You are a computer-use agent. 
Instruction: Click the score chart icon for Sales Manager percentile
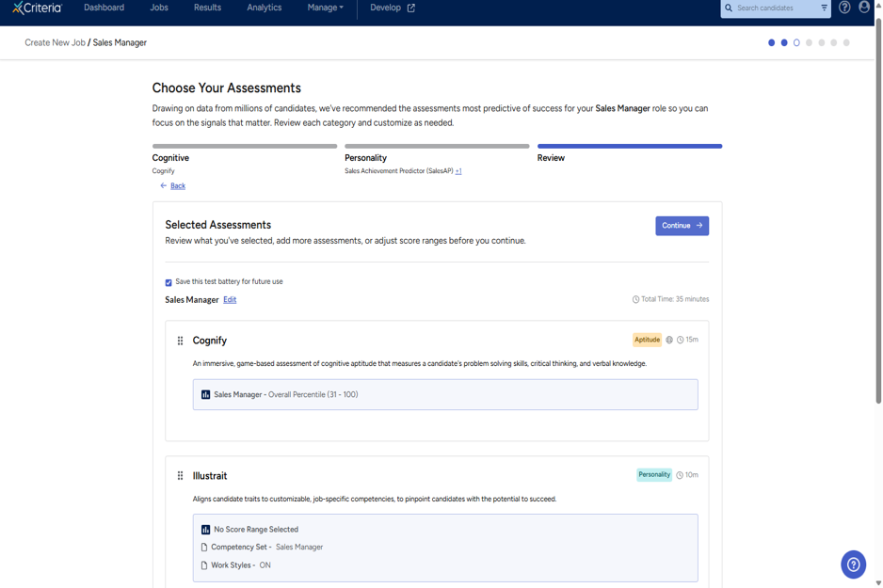pos(205,394)
